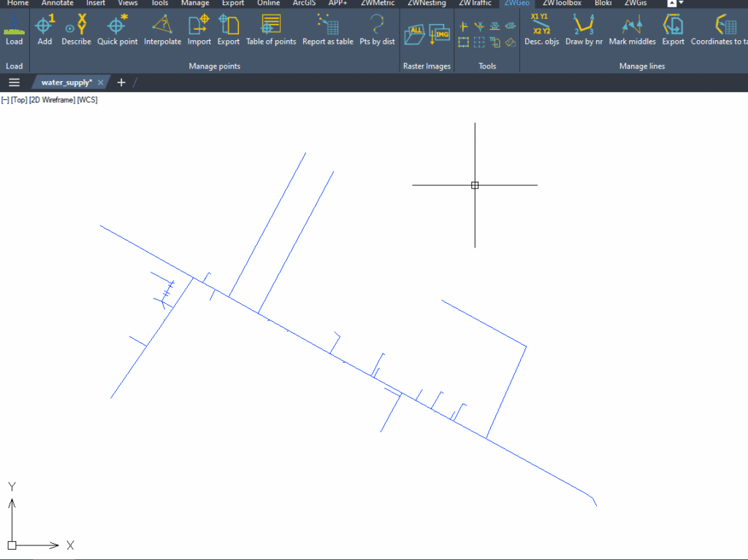Click the Raster Images panel title
The width and height of the screenshot is (748, 560).
click(x=427, y=66)
